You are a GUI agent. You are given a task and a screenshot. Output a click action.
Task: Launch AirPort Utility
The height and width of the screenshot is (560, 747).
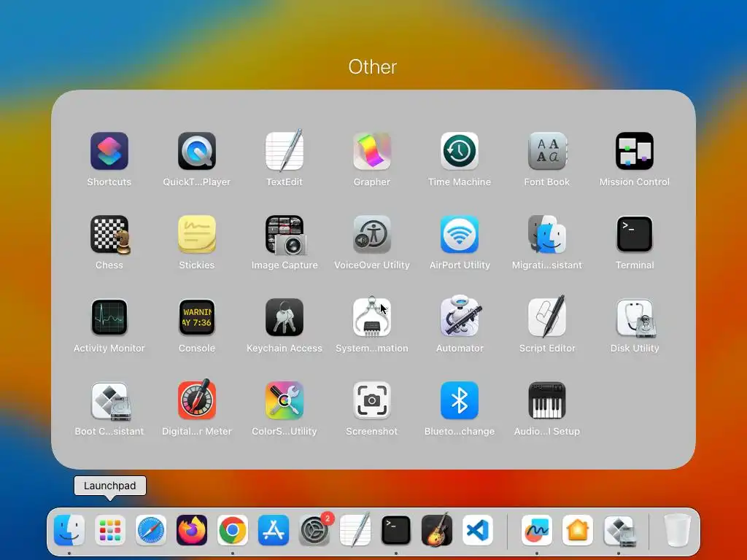click(460, 234)
